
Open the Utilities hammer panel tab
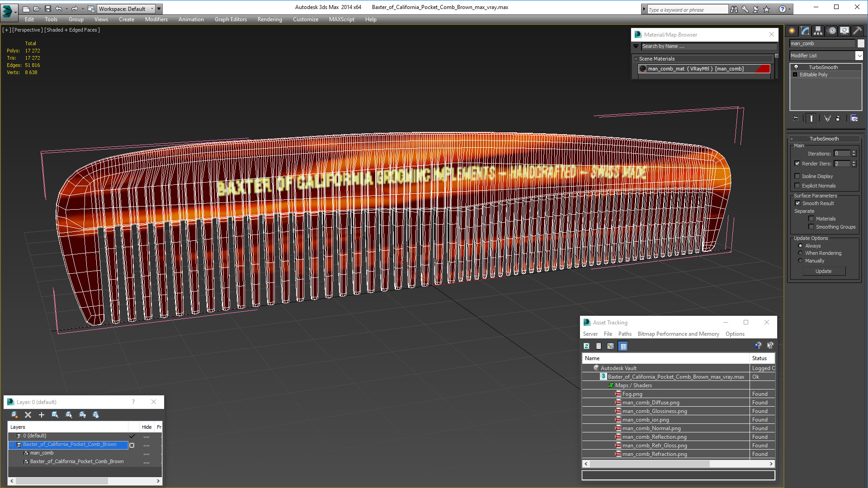[858, 31]
